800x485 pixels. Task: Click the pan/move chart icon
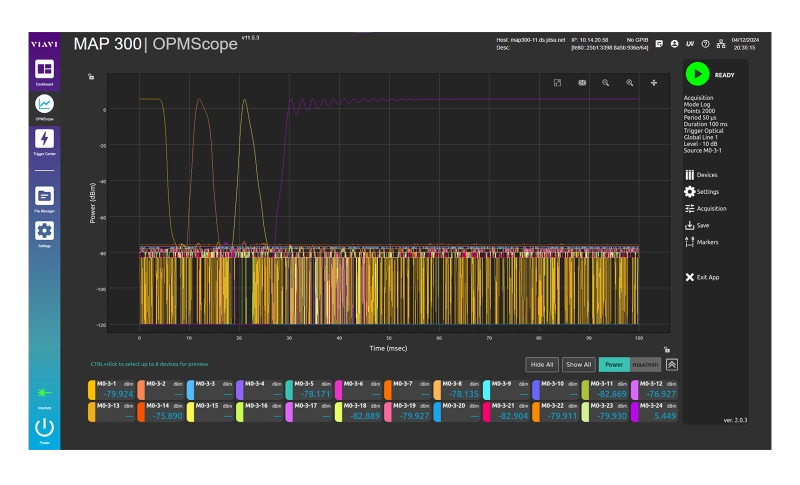point(654,83)
